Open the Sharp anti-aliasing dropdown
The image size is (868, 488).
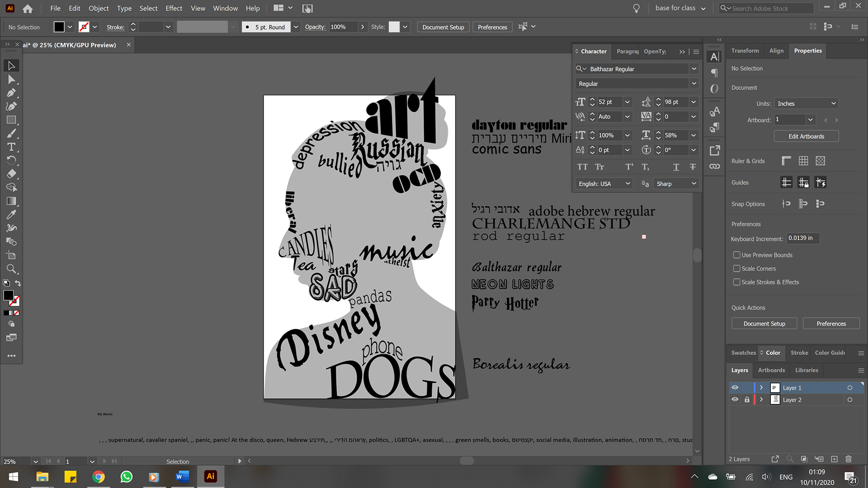tap(676, 183)
